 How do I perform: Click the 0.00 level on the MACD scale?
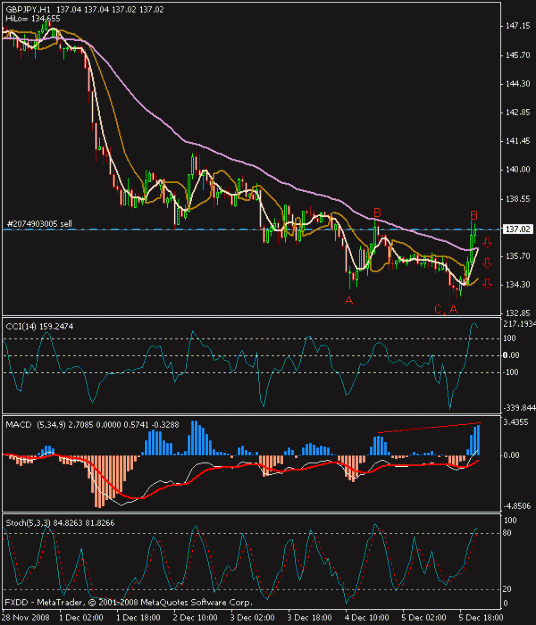pos(511,455)
